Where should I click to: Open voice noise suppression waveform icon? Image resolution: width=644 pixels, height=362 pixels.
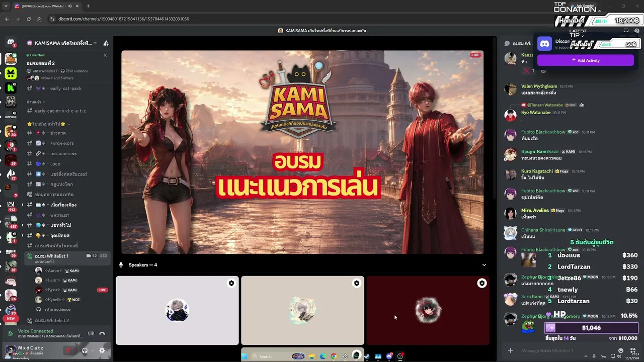[91, 333]
